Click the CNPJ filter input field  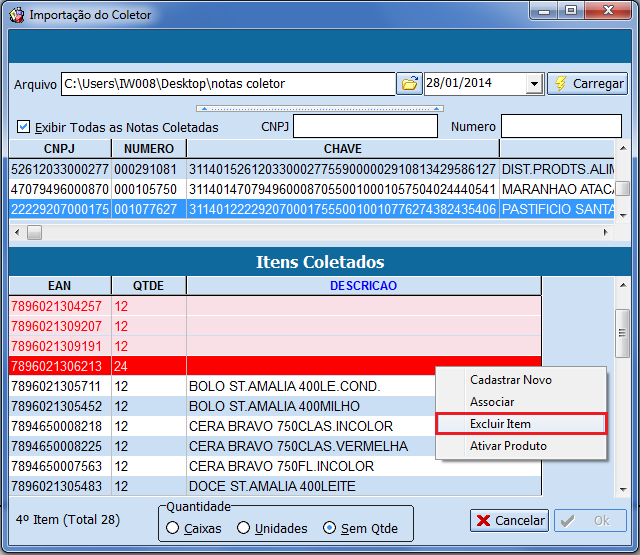tap(365, 127)
